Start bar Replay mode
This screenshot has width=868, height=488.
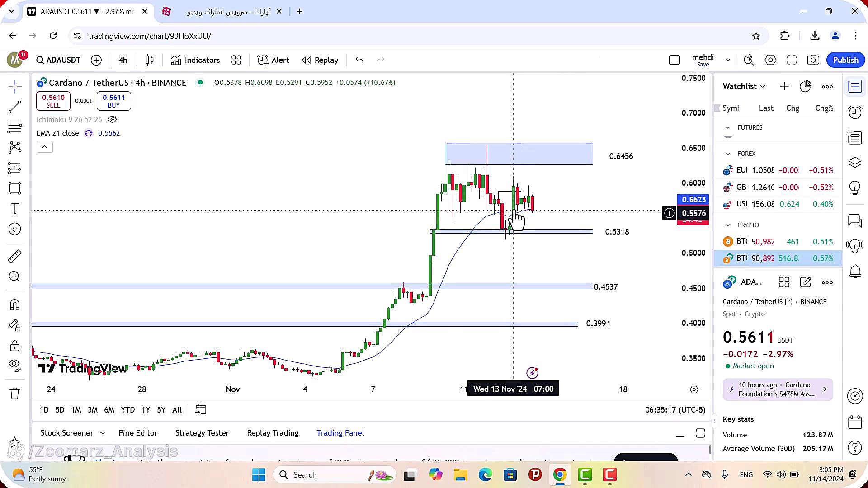[x=320, y=60]
